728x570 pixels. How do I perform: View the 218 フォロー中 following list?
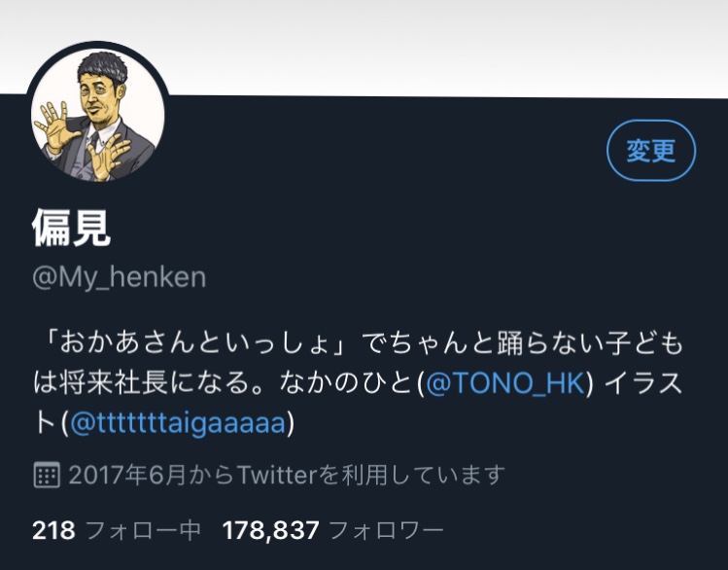(116, 530)
